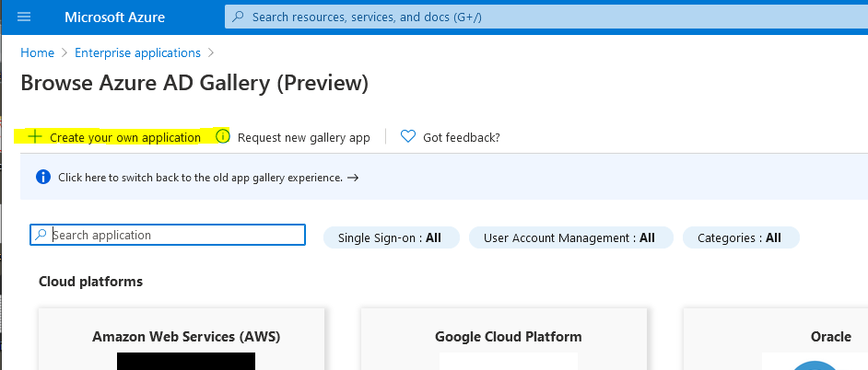This screenshot has height=370, width=868.
Task: Click the blue info icon in the banner
Action: [x=43, y=177]
